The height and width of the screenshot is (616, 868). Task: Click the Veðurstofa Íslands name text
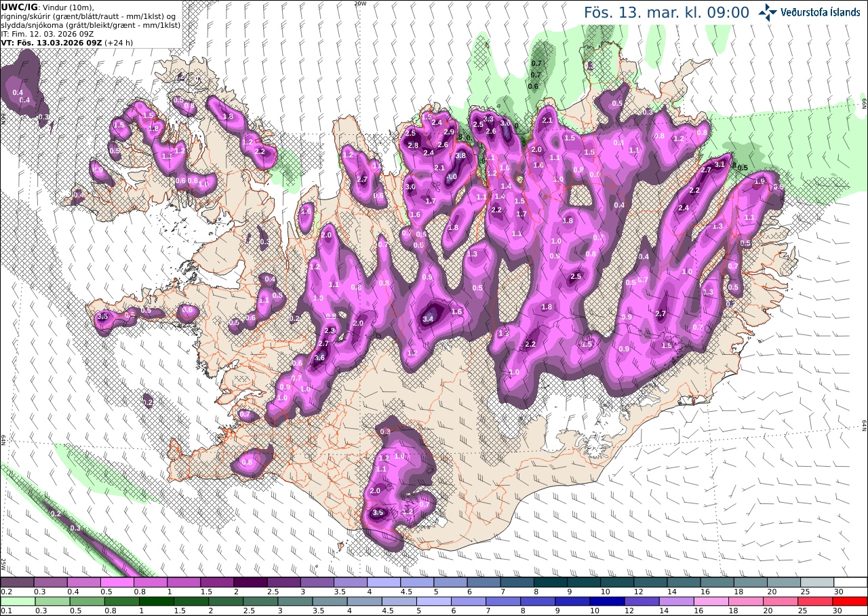pos(821,12)
